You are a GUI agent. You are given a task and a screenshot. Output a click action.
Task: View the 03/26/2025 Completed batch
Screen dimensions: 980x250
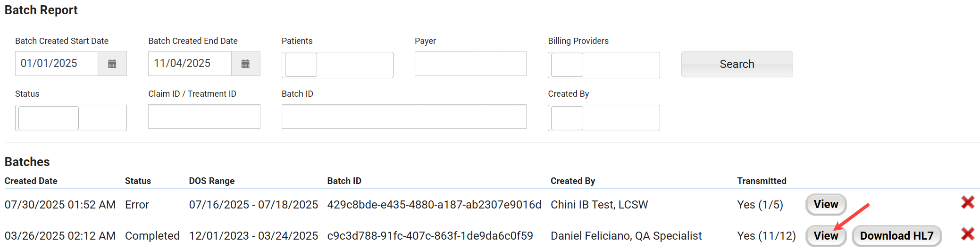(826, 235)
